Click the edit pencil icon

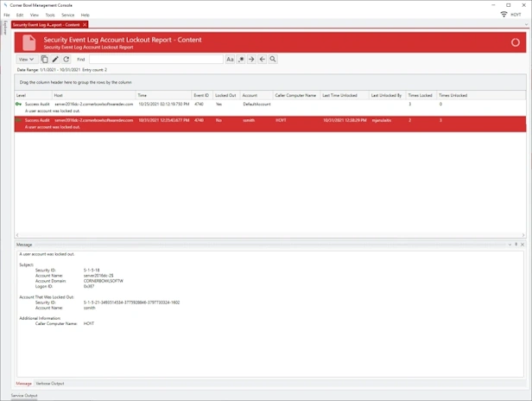(55, 60)
